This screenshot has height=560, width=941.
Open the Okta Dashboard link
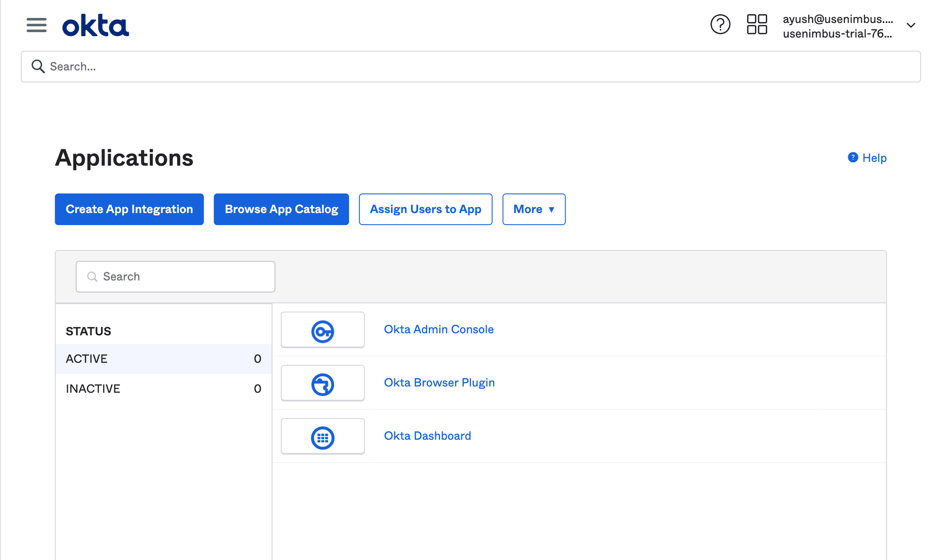pos(427,436)
